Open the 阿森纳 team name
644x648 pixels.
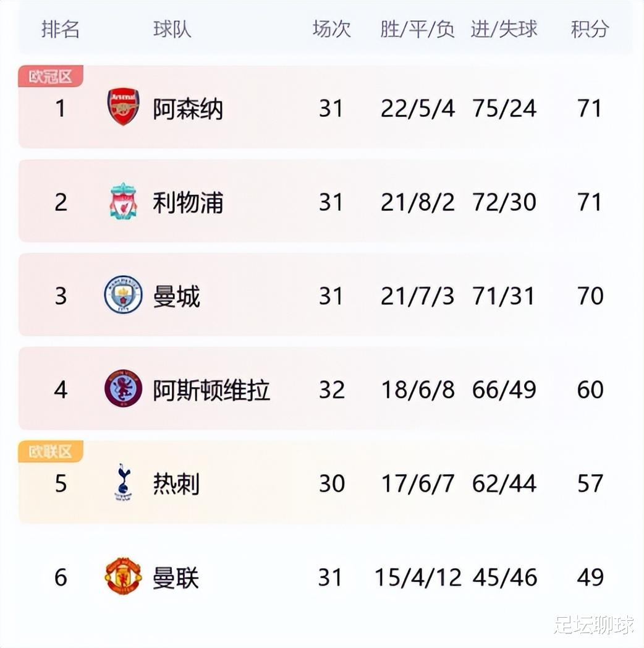coord(188,109)
